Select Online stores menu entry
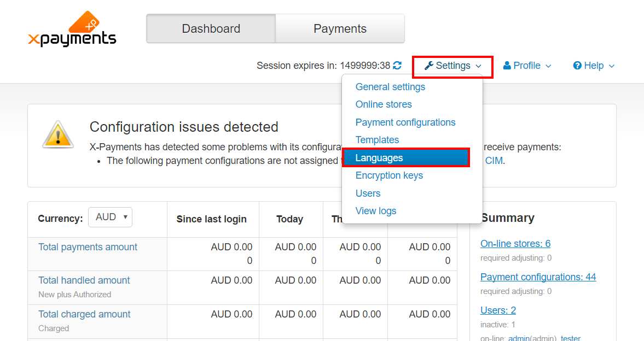 click(x=384, y=104)
